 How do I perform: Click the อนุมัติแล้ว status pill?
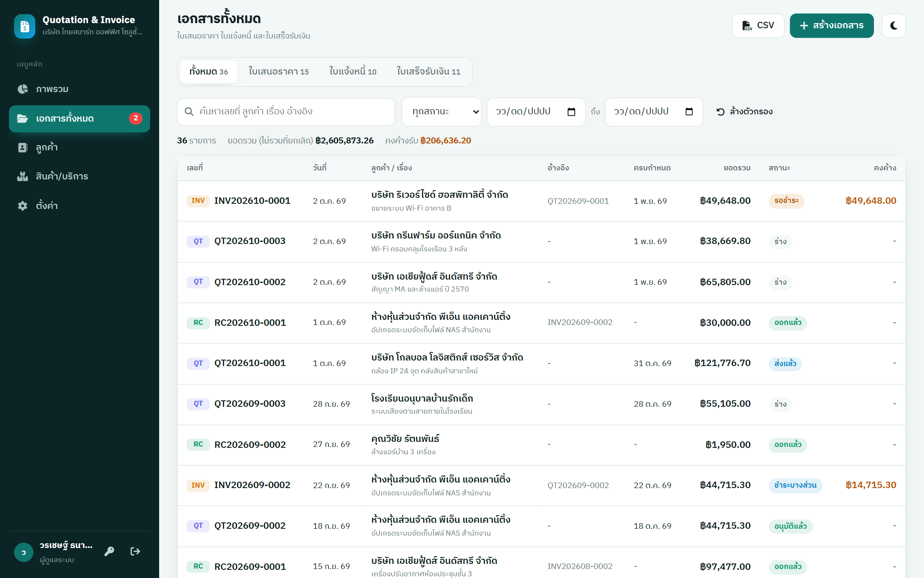791,526
